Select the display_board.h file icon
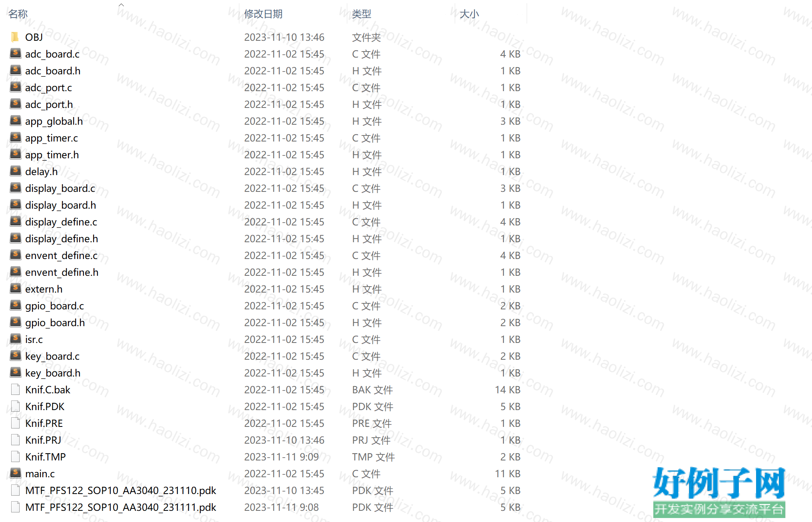Image resolution: width=812 pixels, height=522 pixels. (15, 204)
